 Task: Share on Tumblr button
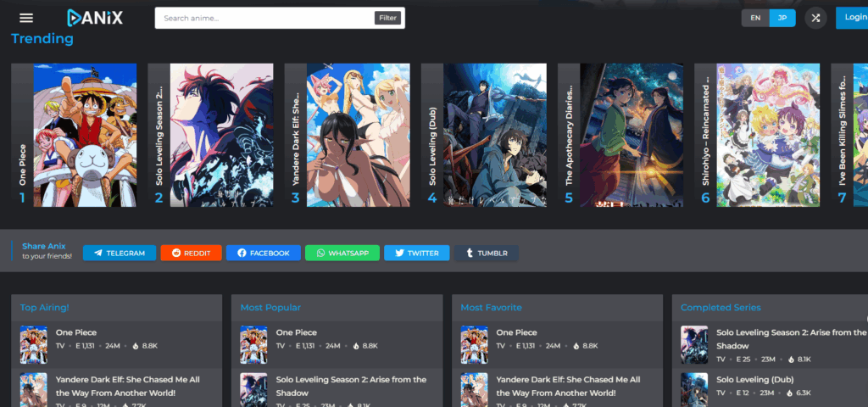(486, 253)
